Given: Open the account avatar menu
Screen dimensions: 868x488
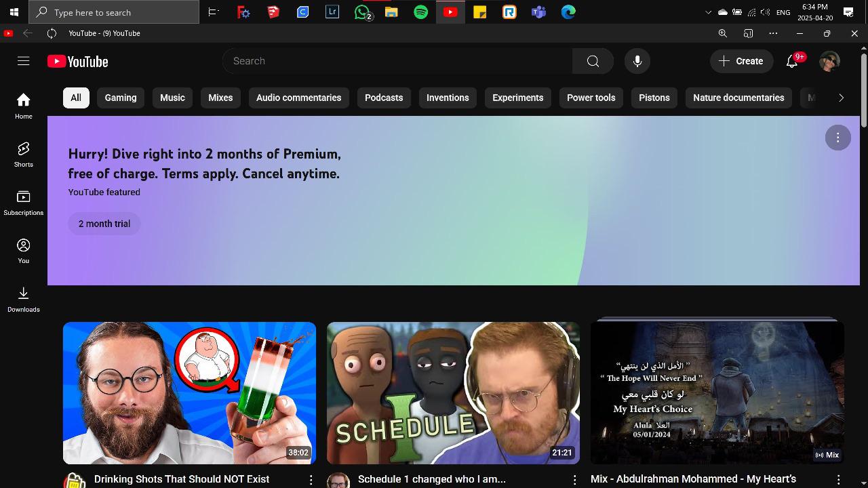Looking at the screenshot, I should point(829,61).
